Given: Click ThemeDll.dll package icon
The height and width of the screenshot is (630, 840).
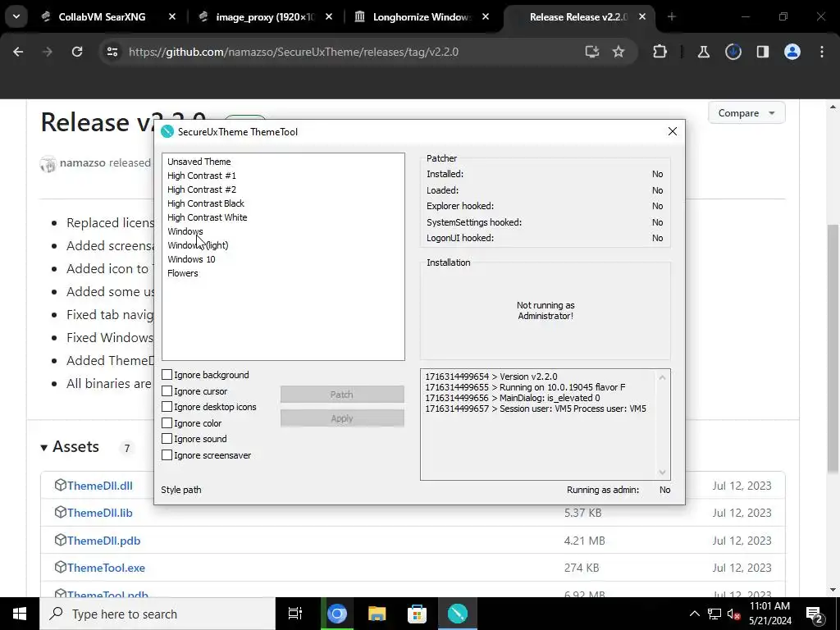Looking at the screenshot, I should [x=60, y=485].
